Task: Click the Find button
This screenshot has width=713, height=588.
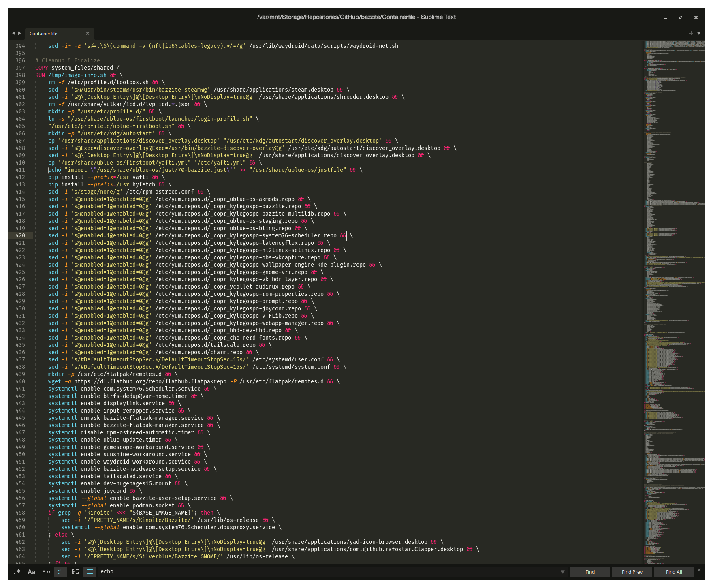Action: (589, 572)
